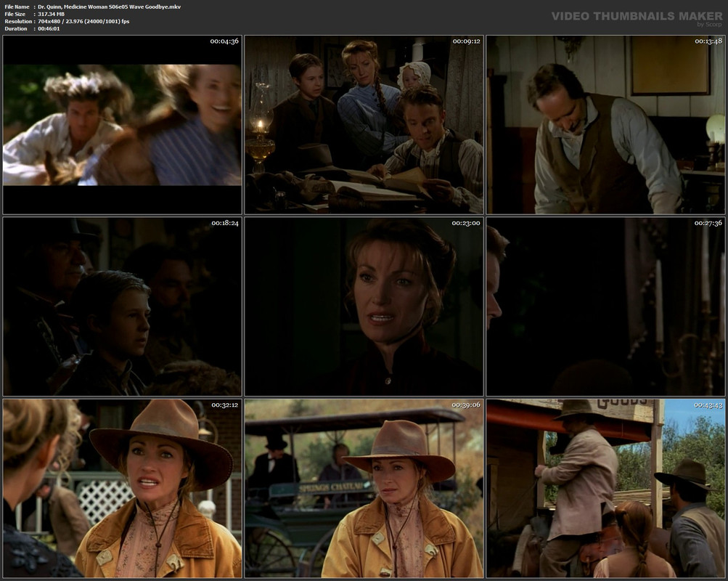Click the 'Resolution' label
Viewport: 728px width, 581px height.
pyautogui.click(x=18, y=21)
